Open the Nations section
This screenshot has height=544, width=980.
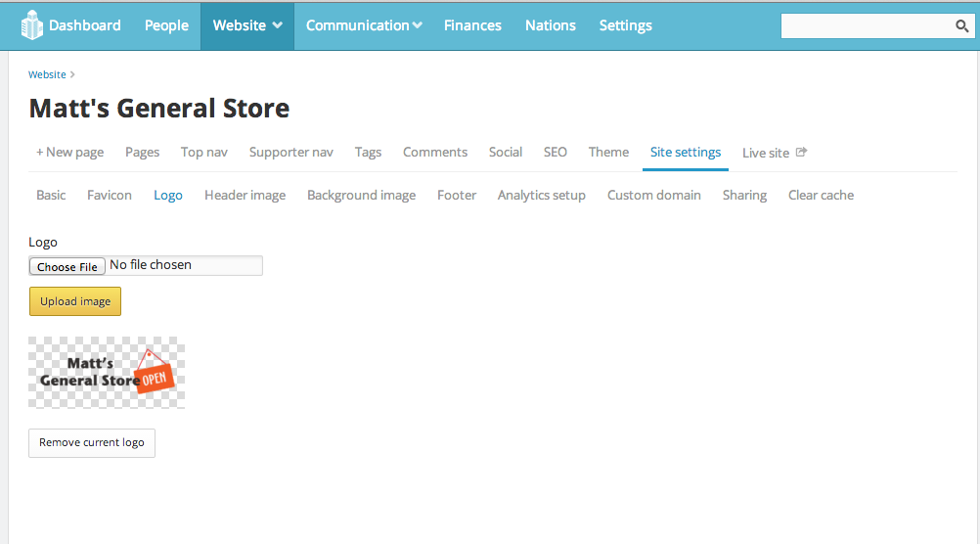pos(550,25)
